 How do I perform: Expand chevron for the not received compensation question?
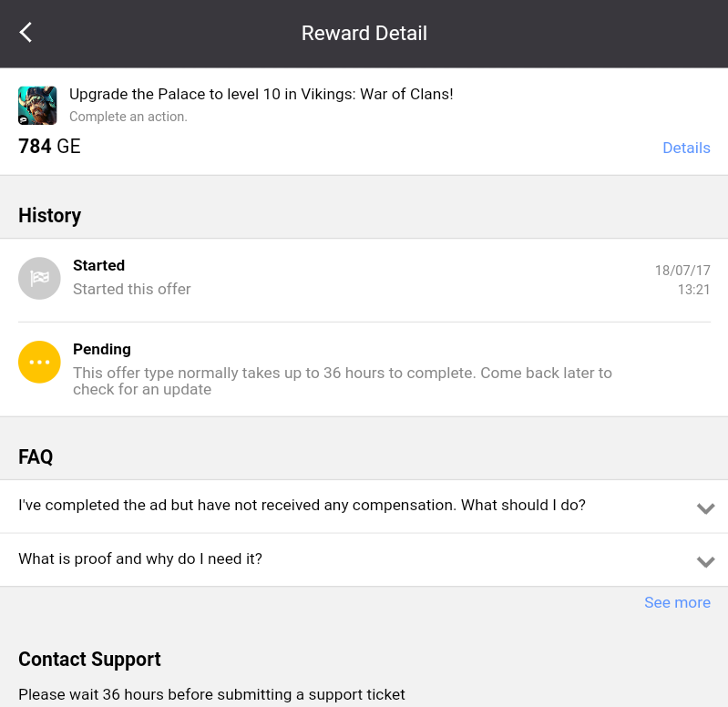(x=705, y=508)
